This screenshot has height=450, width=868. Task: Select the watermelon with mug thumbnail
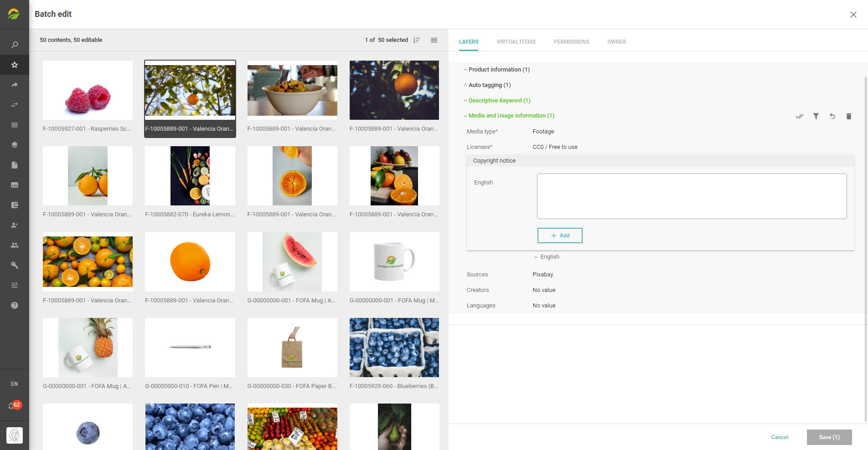pos(292,261)
